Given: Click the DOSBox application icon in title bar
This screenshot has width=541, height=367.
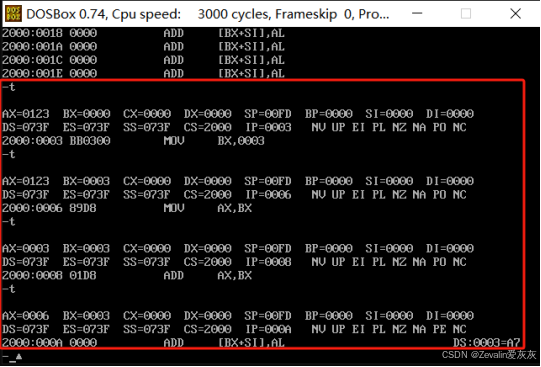Looking at the screenshot, I should coord(13,14).
